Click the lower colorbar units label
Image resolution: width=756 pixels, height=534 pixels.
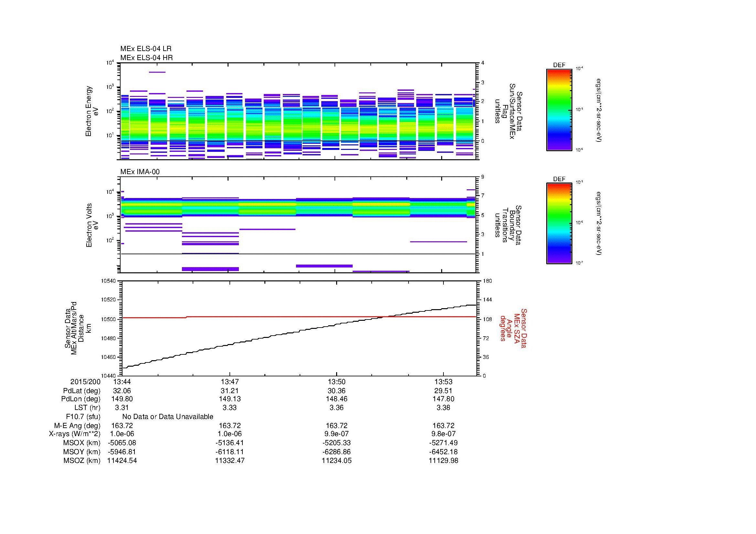click(x=599, y=224)
